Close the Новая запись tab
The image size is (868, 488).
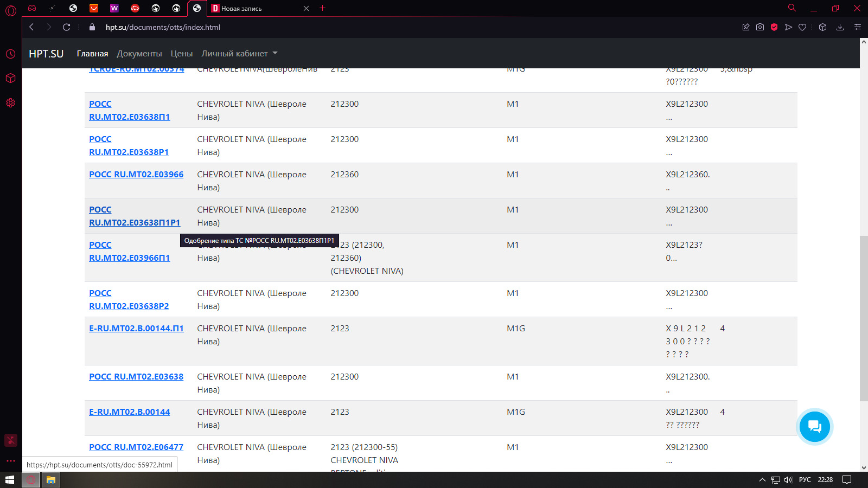[306, 8]
